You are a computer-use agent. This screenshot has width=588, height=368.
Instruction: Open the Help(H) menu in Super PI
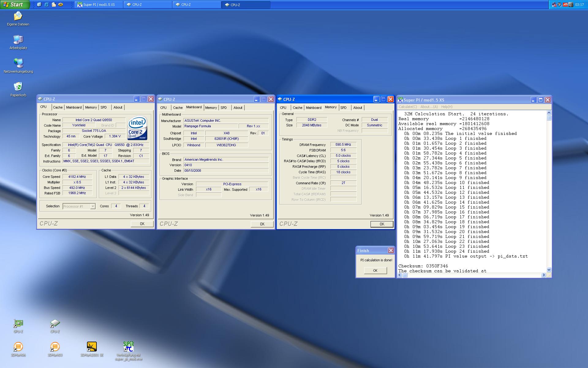coord(447,107)
